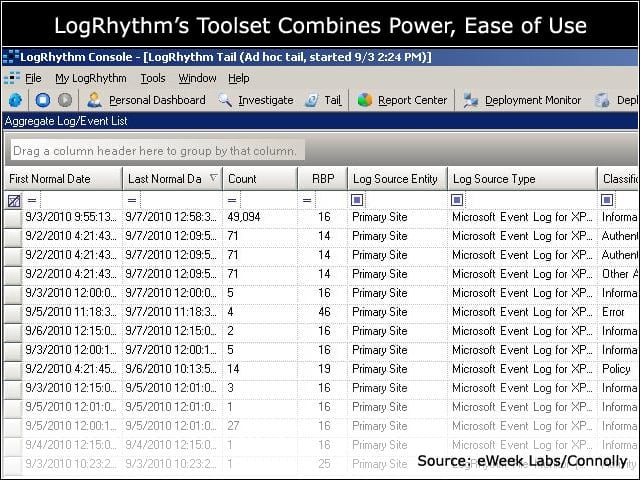
Task: Sort by Count column header
Action: pos(260,179)
